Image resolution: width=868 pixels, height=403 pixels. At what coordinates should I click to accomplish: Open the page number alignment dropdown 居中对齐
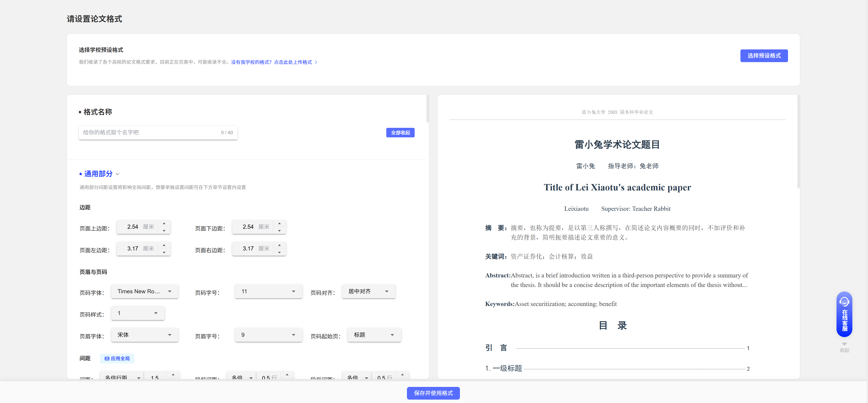point(368,291)
